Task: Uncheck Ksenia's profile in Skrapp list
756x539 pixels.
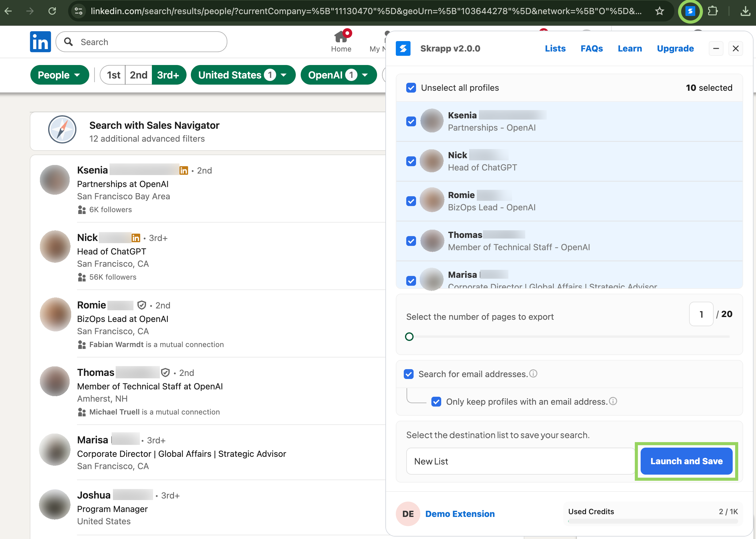Action: 411,121
